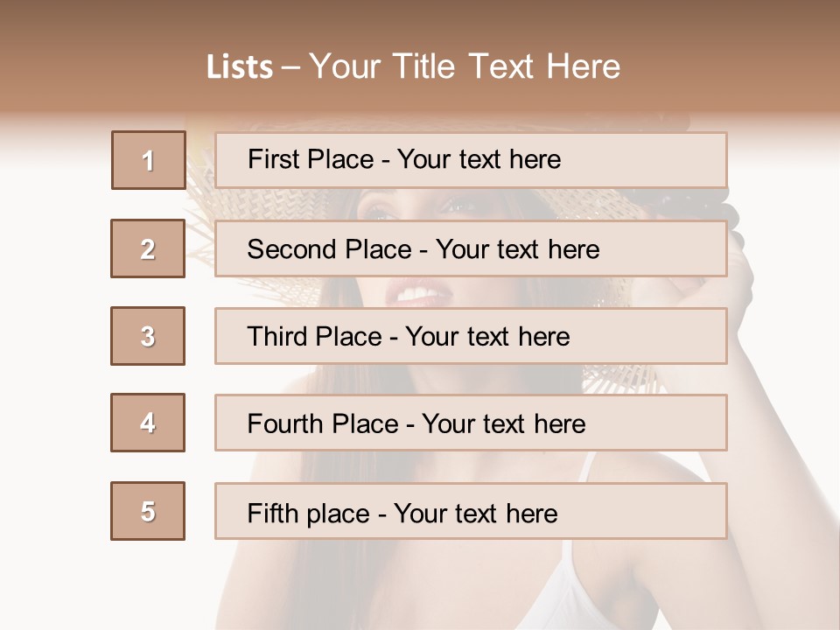Click the word First in the top bar
The height and width of the screenshot is (630, 840).
[271, 159]
